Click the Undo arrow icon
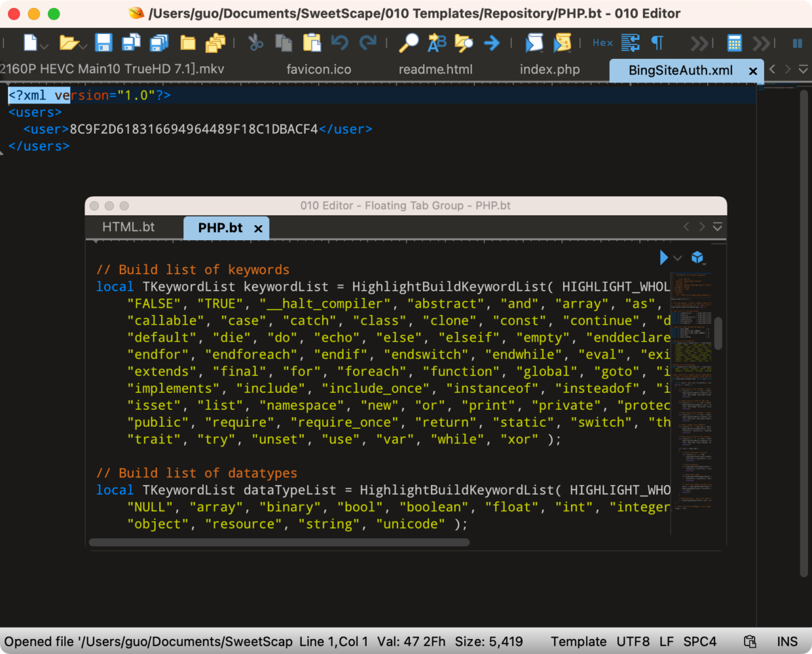This screenshot has width=812, height=654. coord(340,43)
